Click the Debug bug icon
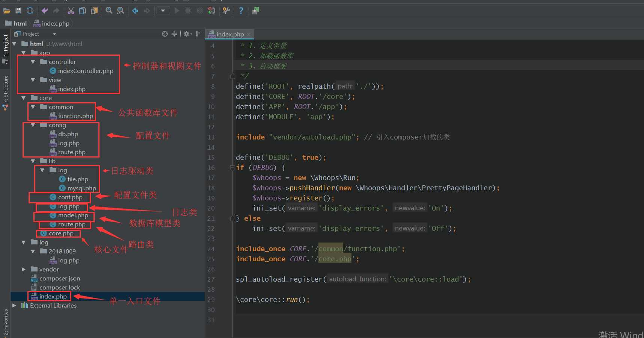 188,11
